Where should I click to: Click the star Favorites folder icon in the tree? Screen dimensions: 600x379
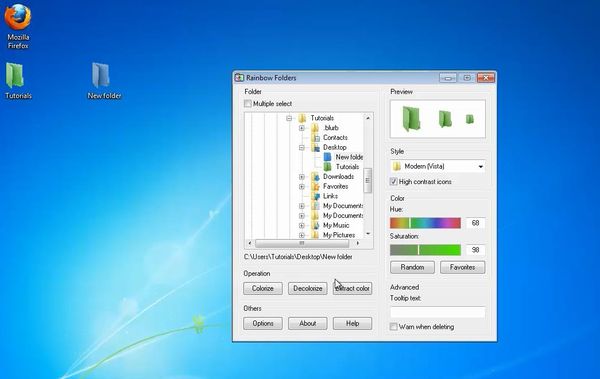(315, 186)
